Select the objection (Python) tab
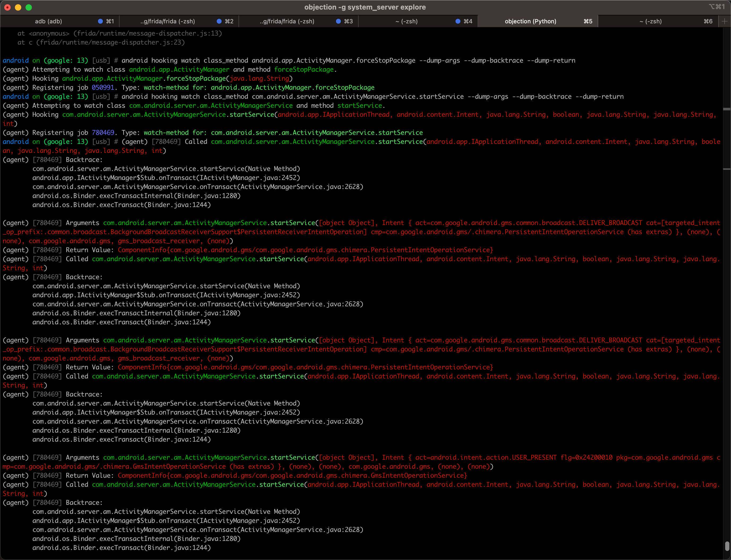This screenshot has width=731, height=560. (537, 21)
